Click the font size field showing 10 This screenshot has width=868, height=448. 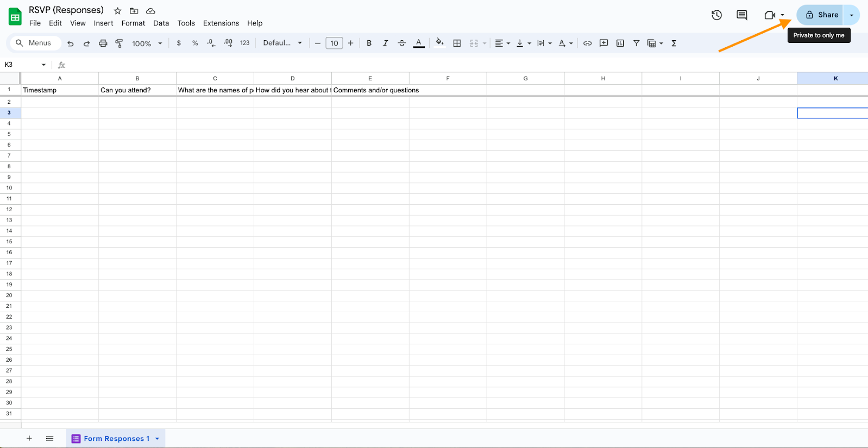pos(334,43)
